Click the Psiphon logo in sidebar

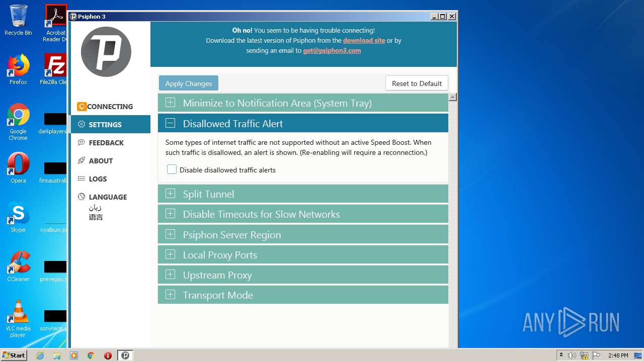106,52
